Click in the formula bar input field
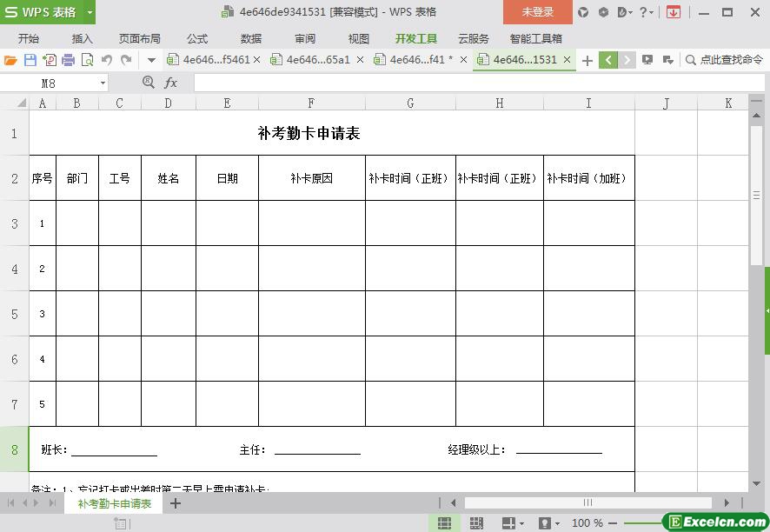Viewport: 770px width, 532px height. tap(469, 83)
